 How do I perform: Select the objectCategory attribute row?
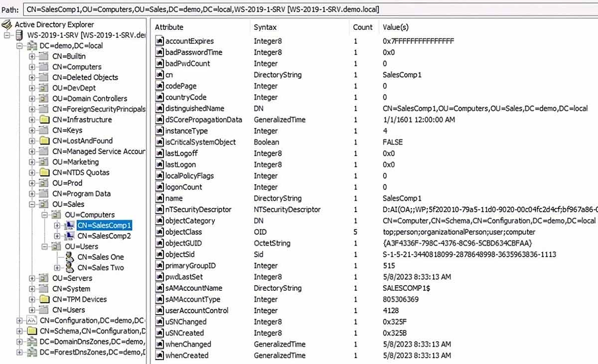pos(374,221)
